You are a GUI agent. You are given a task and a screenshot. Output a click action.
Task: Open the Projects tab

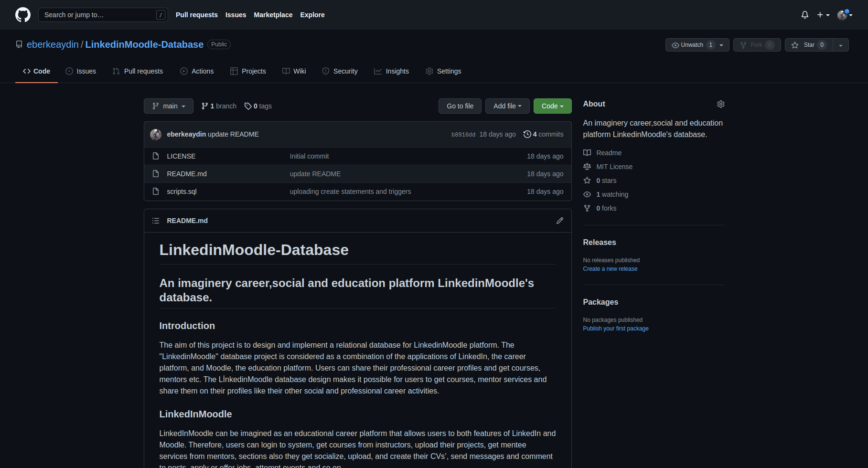(x=248, y=71)
